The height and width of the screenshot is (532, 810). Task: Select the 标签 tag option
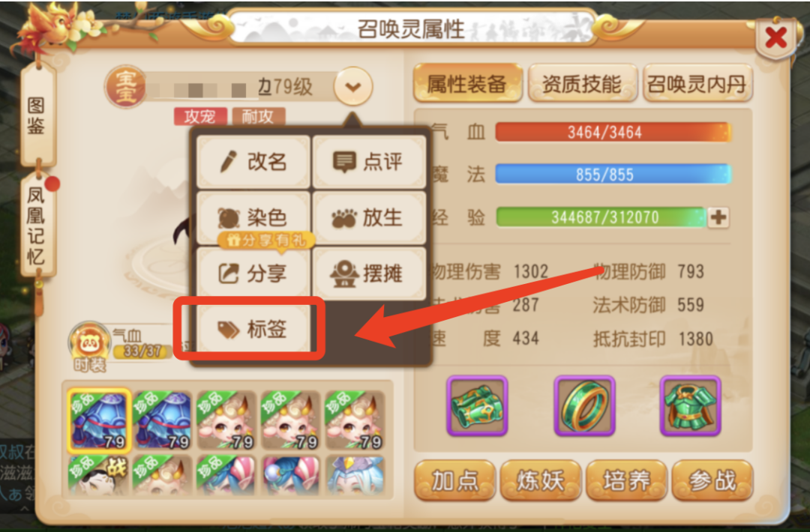pos(253,329)
